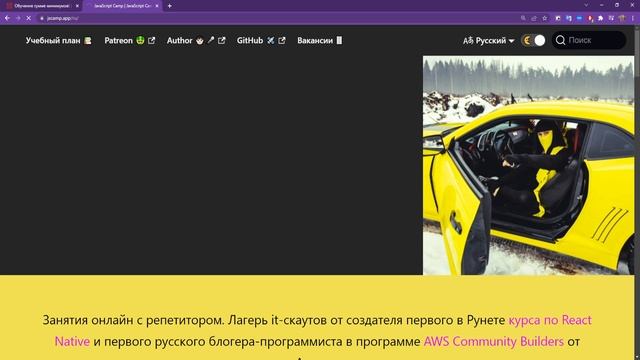Select the JavaScript Camp tab

click(x=122, y=6)
